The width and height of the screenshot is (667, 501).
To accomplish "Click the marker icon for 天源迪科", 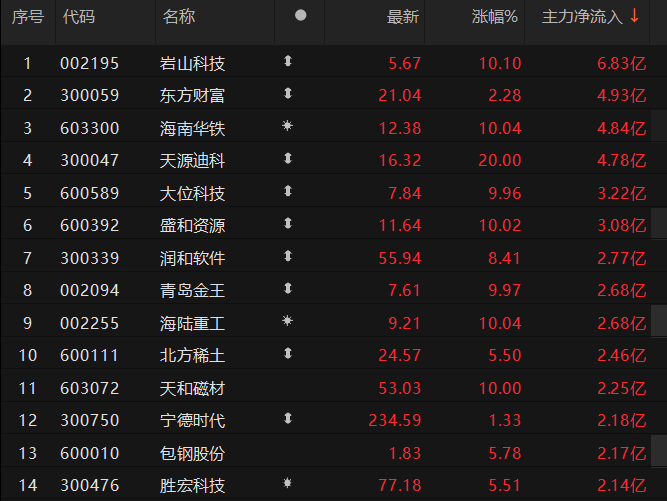I will click(x=288, y=159).
